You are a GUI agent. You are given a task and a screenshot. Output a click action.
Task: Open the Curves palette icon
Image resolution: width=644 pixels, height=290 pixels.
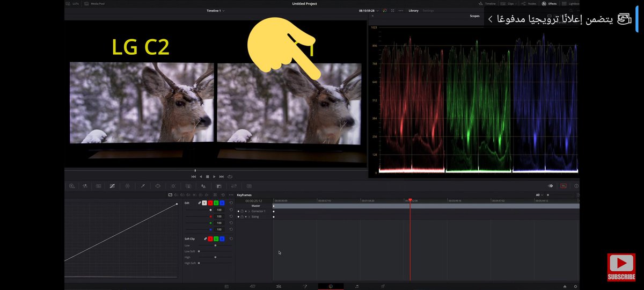click(x=112, y=186)
